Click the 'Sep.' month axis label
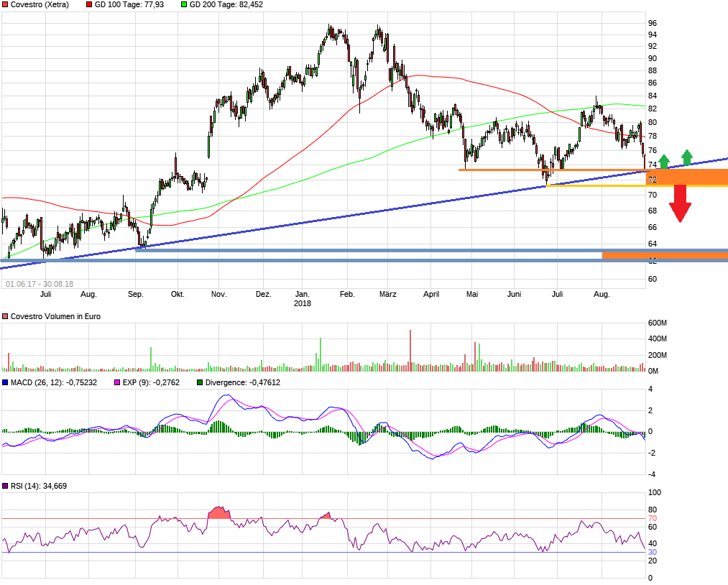 point(136,295)
